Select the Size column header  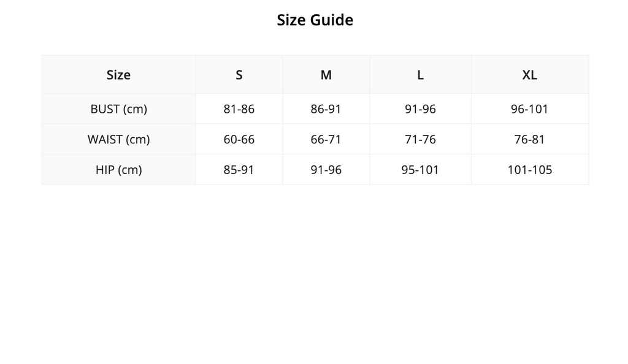pos(118,75)
